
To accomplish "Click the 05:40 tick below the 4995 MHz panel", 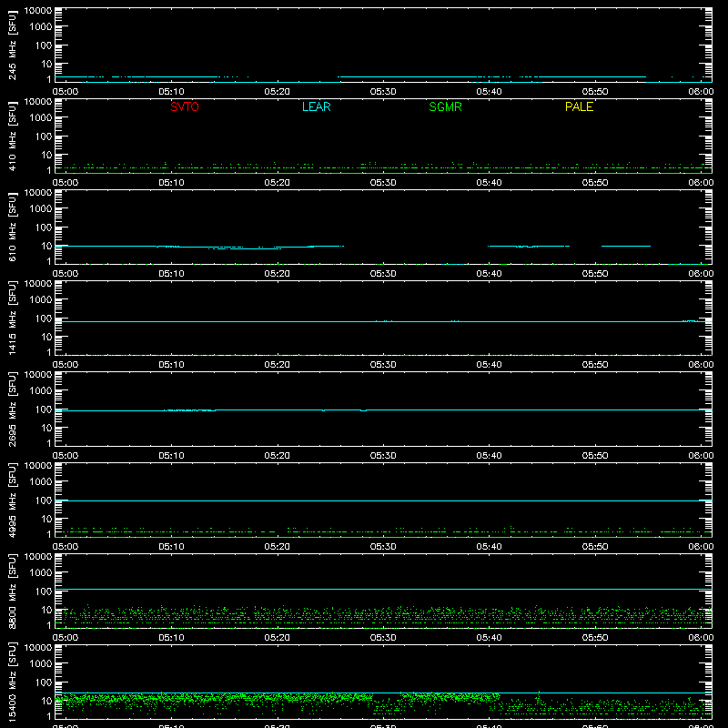I will click(x=489, y=547).
